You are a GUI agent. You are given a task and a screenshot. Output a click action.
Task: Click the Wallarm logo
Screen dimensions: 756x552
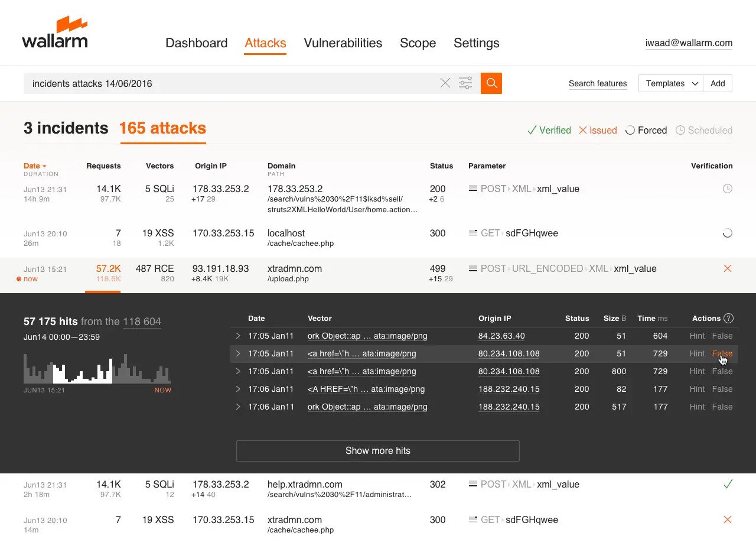54,33
